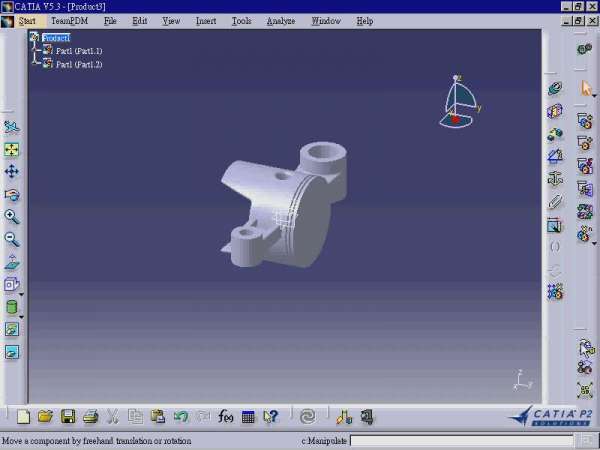
Task: Click the Zoom In magnifier
Action: [x=12, y=217]
